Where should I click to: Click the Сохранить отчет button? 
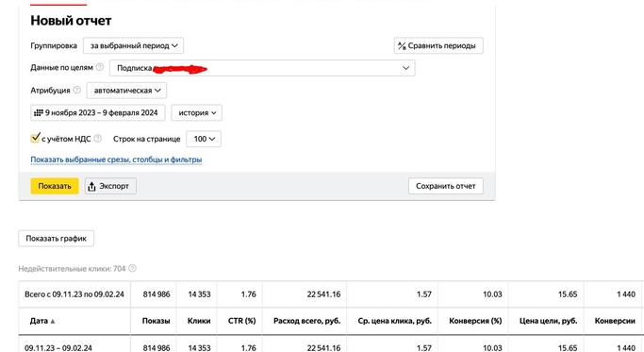[446, 186]
